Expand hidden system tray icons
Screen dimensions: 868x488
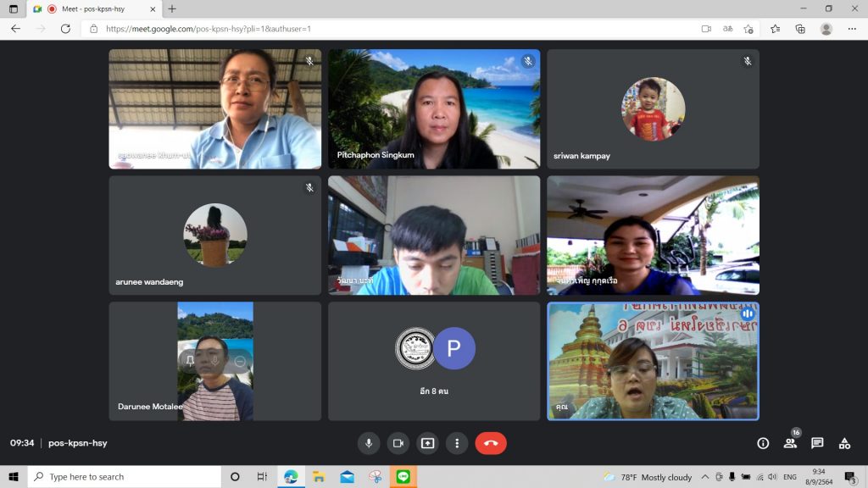click(704, 477)
